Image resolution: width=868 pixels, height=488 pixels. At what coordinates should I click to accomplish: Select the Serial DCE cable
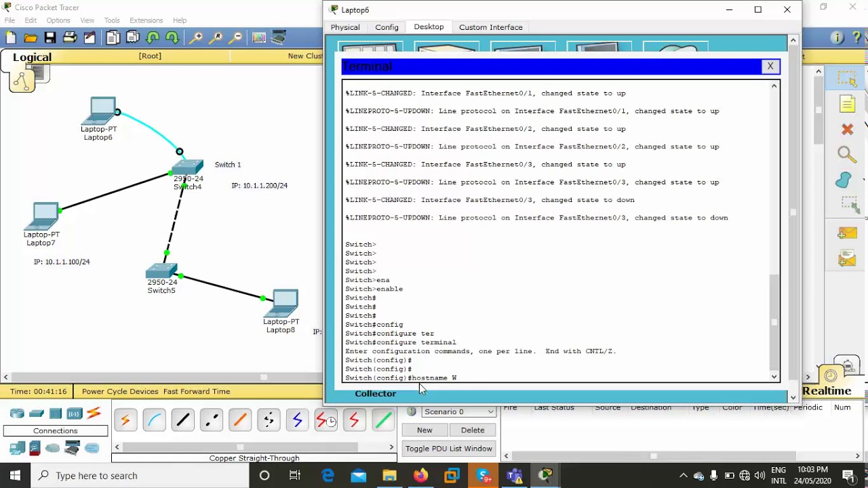325,420
